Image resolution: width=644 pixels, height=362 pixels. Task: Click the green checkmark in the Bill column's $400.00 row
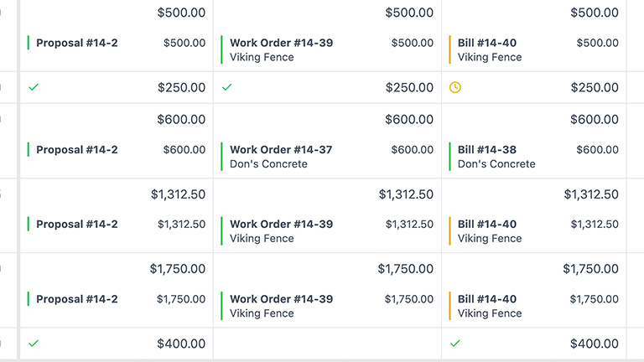[455, 344]
